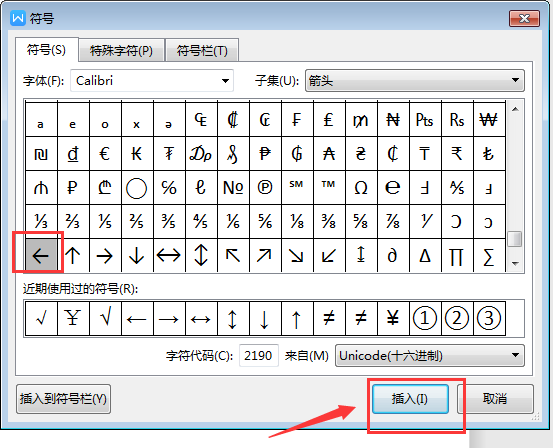Image resolution: width=553 pixels, height=448 pixels.
Task: Select the trademark TM symbol
Action: point(329,187)
